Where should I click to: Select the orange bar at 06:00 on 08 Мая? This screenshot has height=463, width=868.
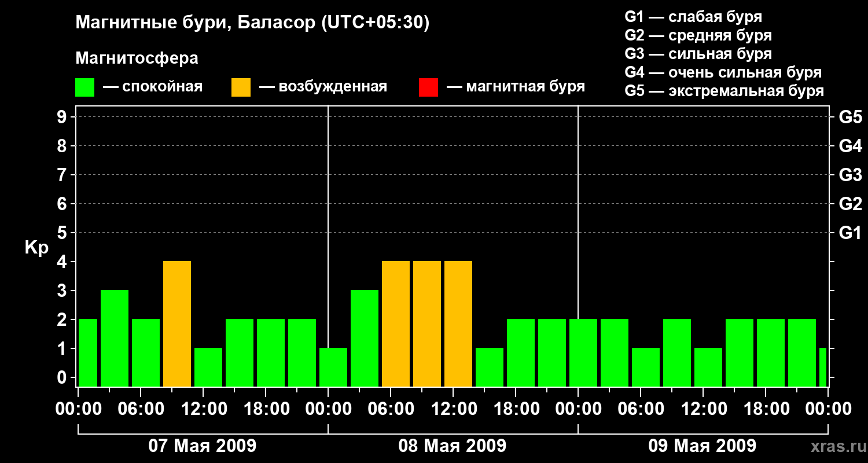point(396,324)
